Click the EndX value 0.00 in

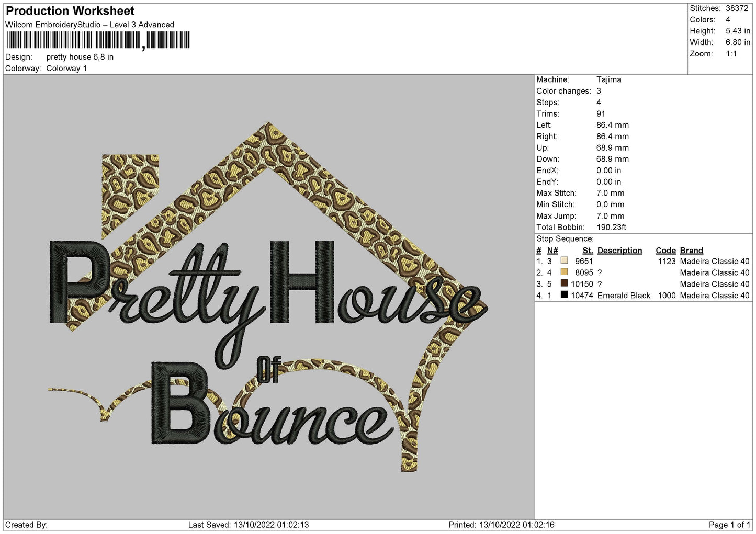click(x=609, y=171)
